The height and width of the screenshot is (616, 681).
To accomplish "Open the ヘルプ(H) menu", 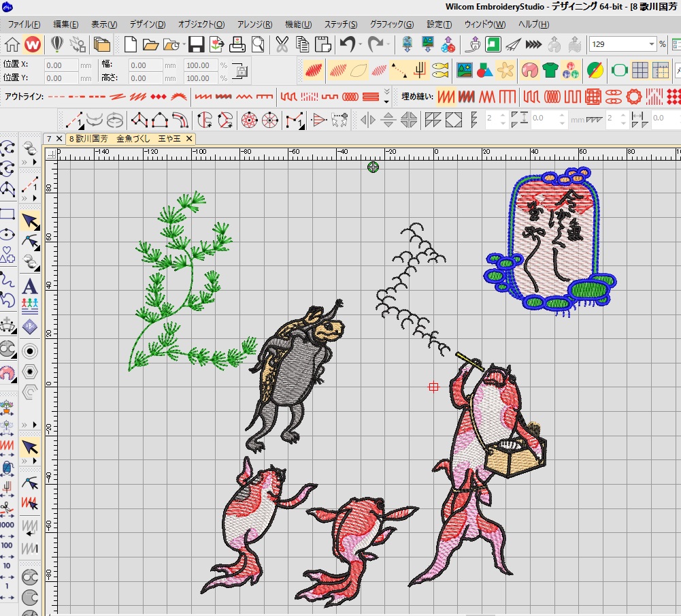I will [x=534, y=25].
